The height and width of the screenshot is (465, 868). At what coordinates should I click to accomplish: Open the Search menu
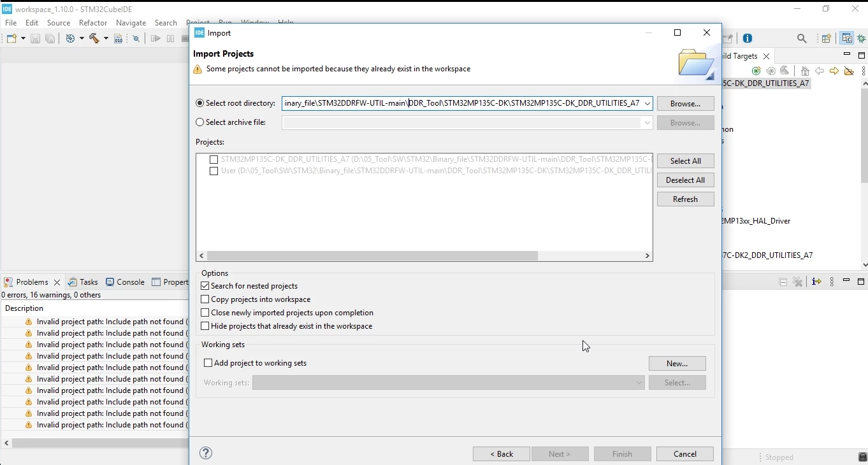pos(166,23)
